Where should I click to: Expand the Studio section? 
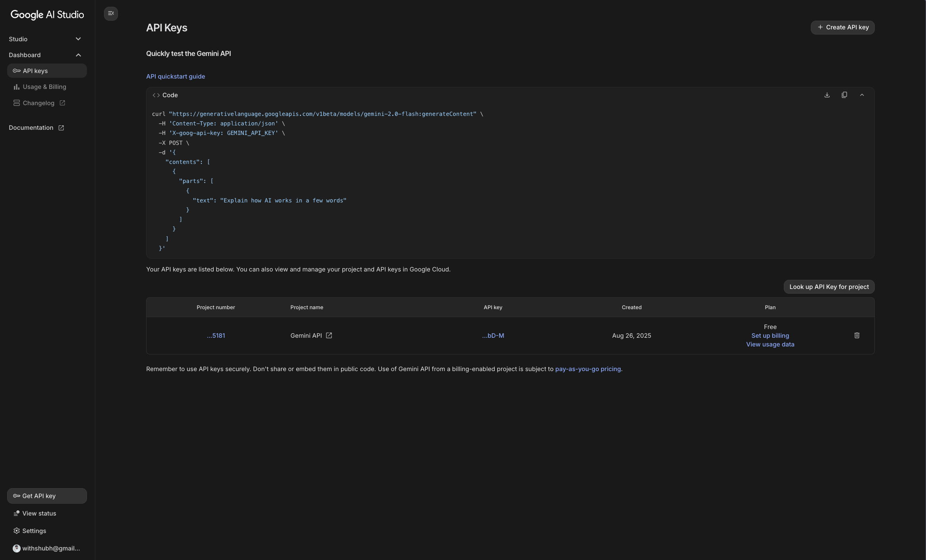[x=78, y=39]
